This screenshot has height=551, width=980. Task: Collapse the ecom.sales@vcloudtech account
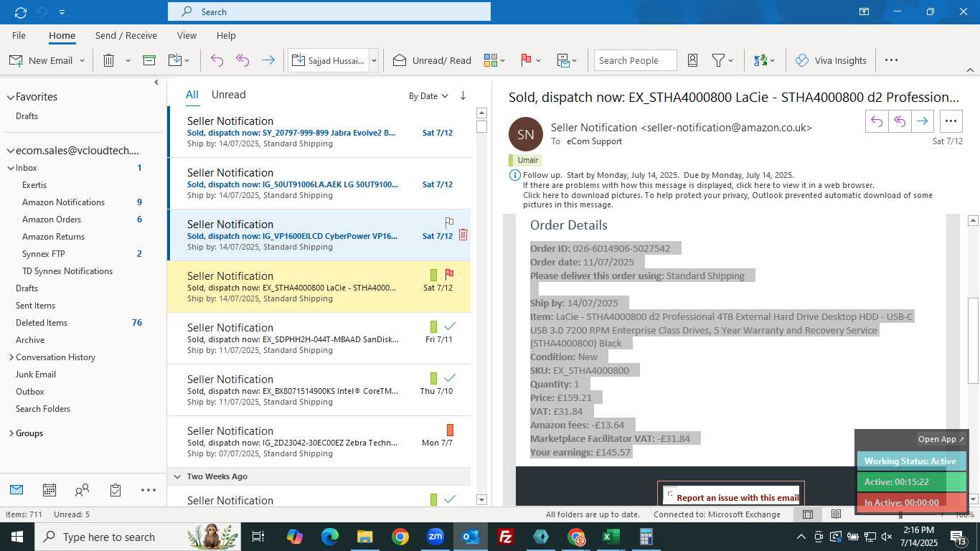pyautogui.click(x=11, y=151)
